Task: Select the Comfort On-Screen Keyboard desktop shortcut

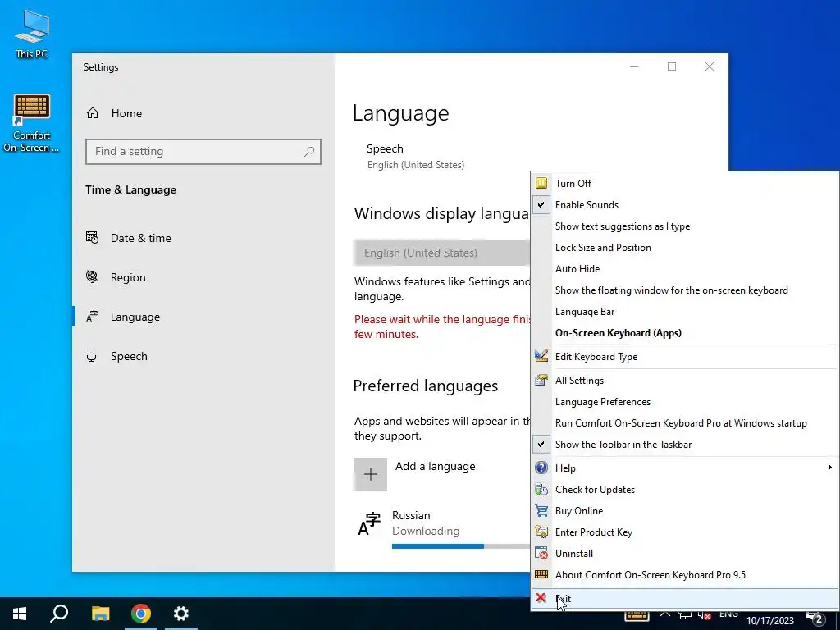Action: (32, 123)
